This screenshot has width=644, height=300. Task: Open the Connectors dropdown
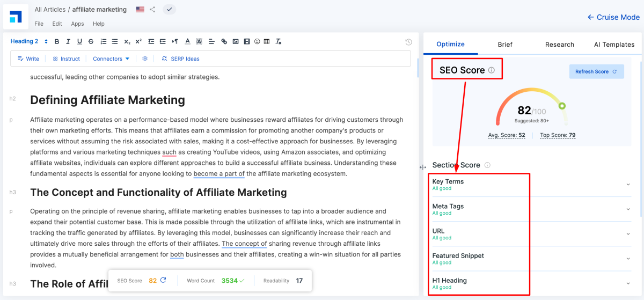[111, 58]
